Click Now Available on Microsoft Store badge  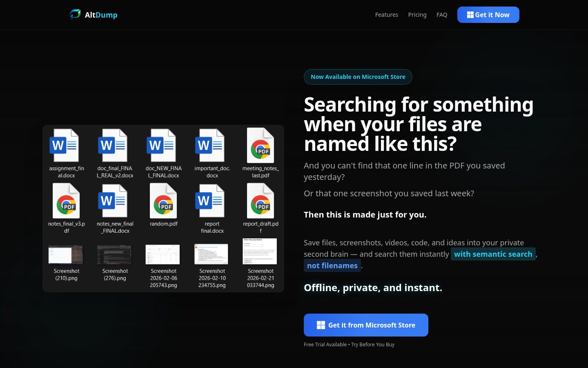(x=358, y=77)
